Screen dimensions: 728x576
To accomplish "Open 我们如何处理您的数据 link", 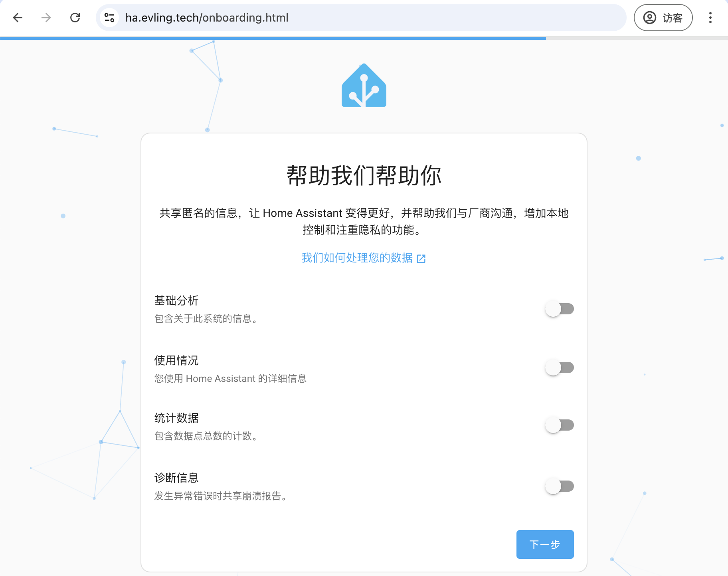I will tap(364, 258).
